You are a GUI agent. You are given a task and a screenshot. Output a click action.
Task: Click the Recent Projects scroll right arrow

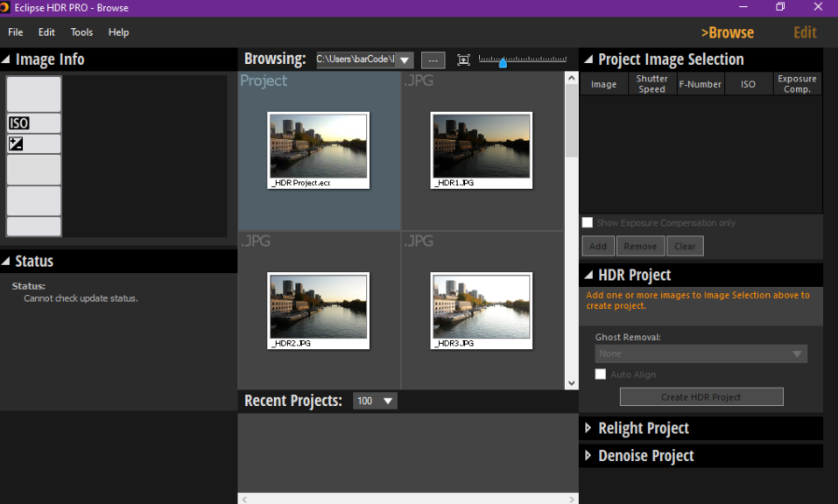point(572,500)
